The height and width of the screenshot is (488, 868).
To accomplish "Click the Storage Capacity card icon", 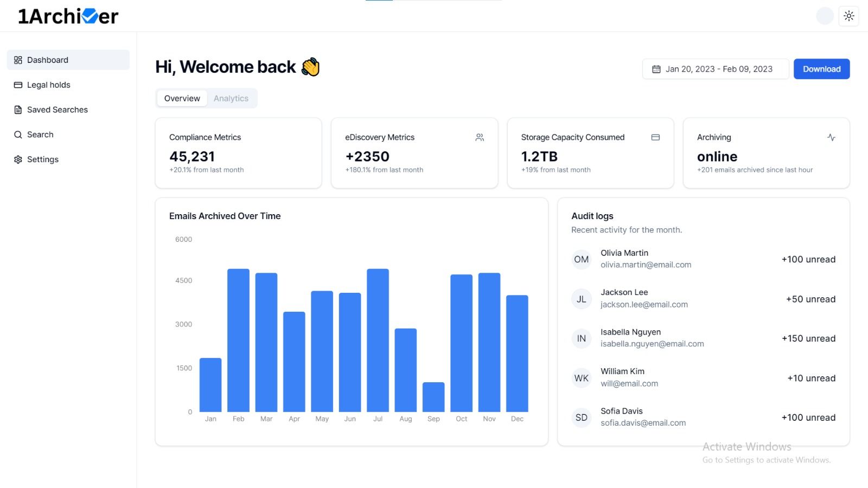I will pyautogui.click(x=655, y=138).
